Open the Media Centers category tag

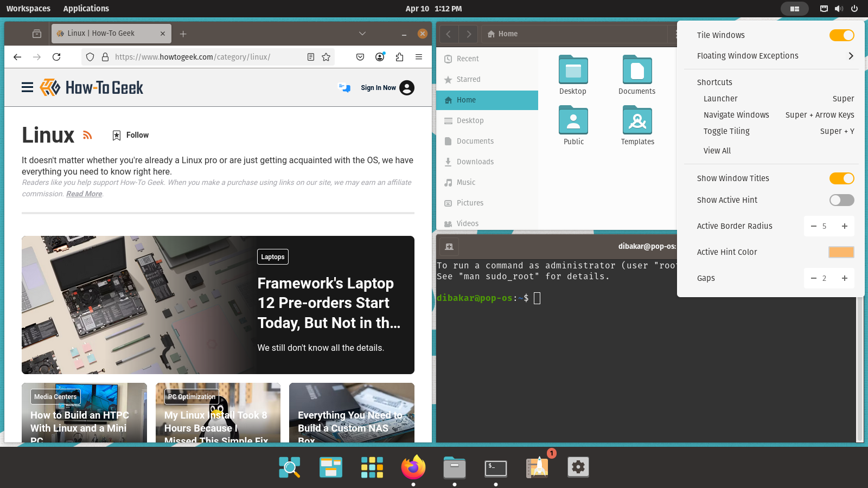click(55, 397)
